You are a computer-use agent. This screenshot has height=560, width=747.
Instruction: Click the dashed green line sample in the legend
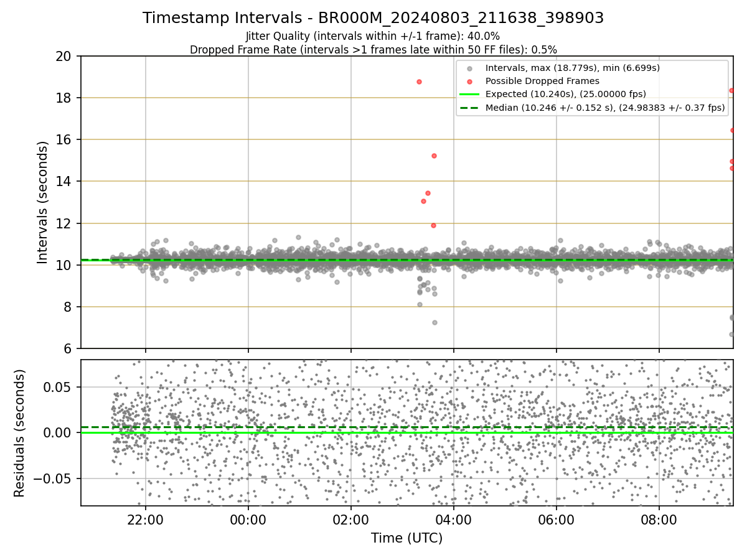(469, 108)
